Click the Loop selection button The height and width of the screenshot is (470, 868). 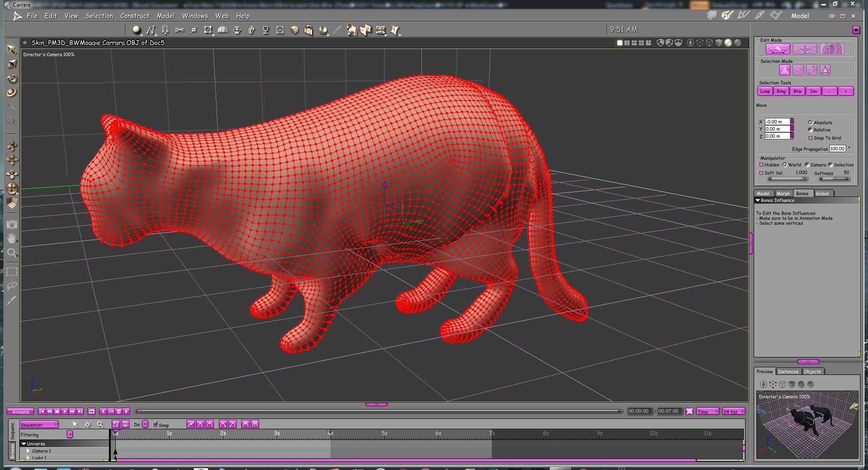[x=765, y=91]
